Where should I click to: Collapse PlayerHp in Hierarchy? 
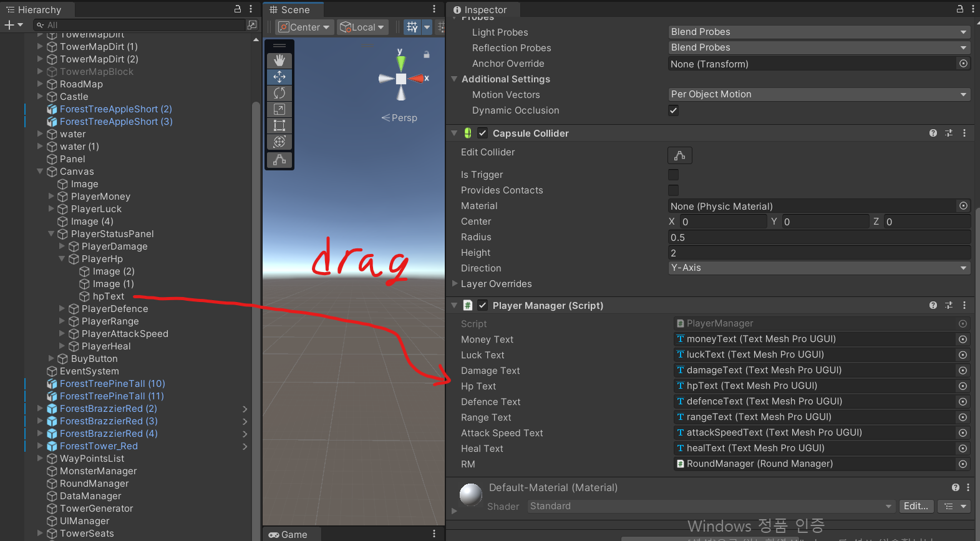point(62,258)
